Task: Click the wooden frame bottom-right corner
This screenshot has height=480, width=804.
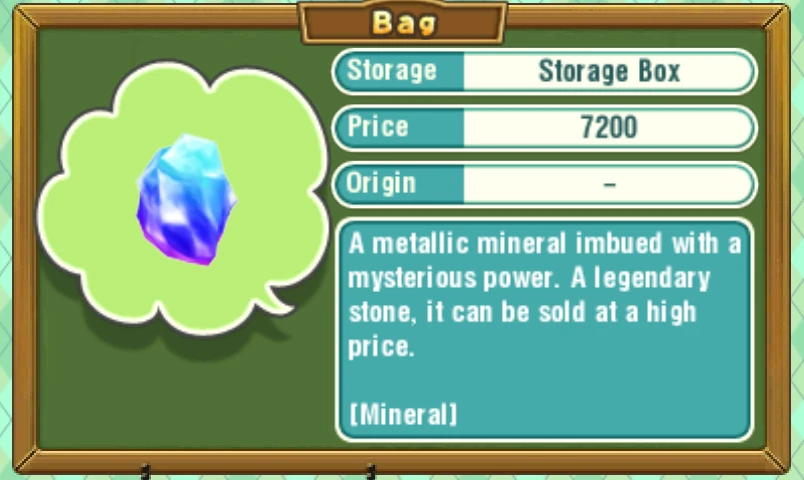Action: tap(776, 461)
